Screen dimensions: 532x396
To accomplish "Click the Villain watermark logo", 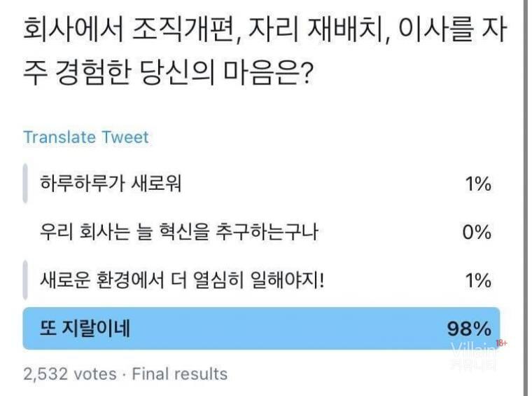I will tap(472, 350).
